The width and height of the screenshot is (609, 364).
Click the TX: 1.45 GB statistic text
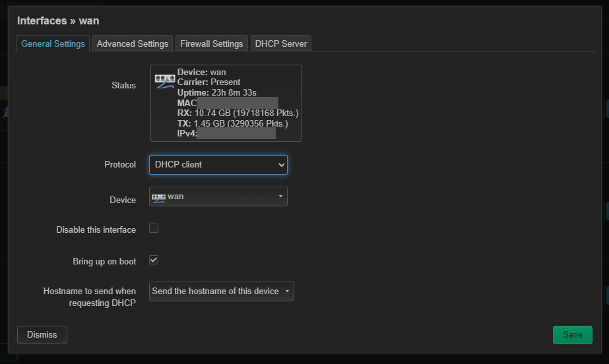(233, 124)
